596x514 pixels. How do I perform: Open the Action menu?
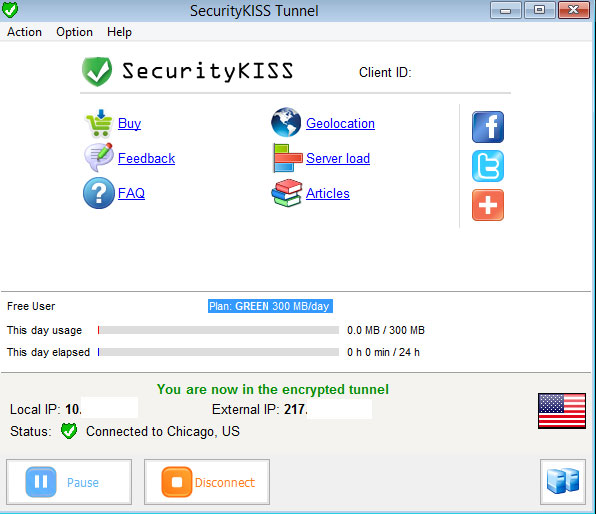pos(24,32)
